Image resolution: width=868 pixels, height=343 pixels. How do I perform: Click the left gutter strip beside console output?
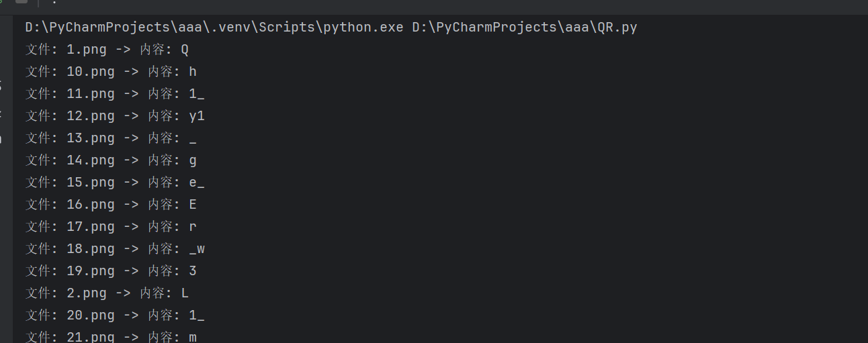(6, 179)
